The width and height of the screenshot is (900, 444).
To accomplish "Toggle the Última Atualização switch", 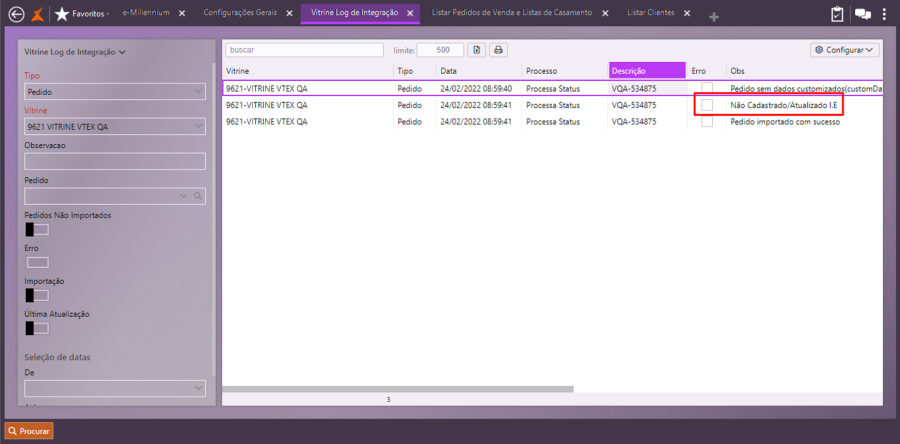I will [37, 329].
